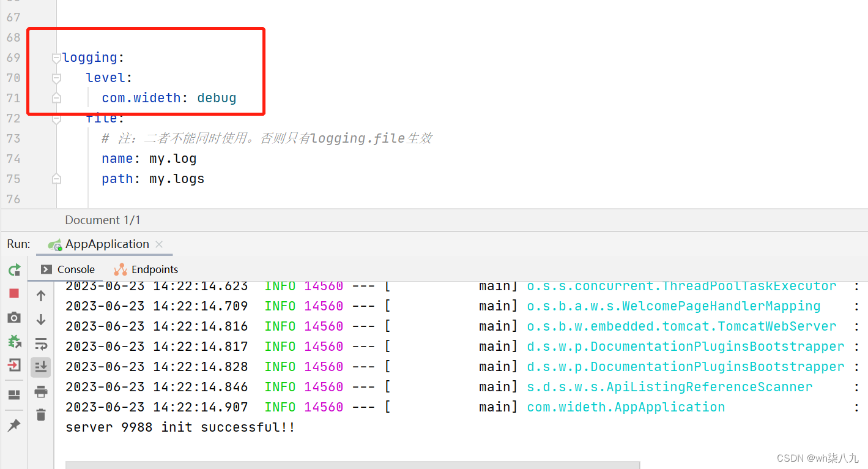Click com.wideth.AppApplication logger in console
The height and width of the screenshot is (469, 868).
(626, 407)
